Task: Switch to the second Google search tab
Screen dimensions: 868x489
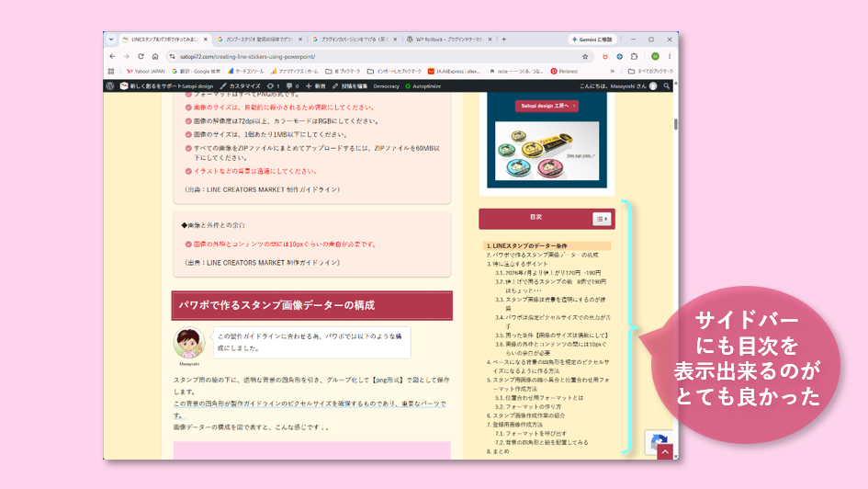Action: click(258, 40)
